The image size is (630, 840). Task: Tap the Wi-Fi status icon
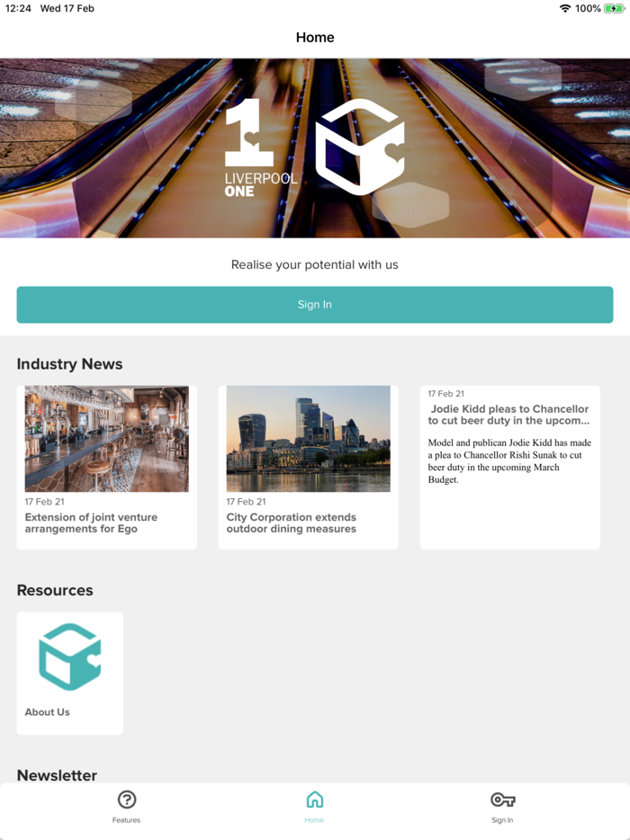click(x=564, y=9)
